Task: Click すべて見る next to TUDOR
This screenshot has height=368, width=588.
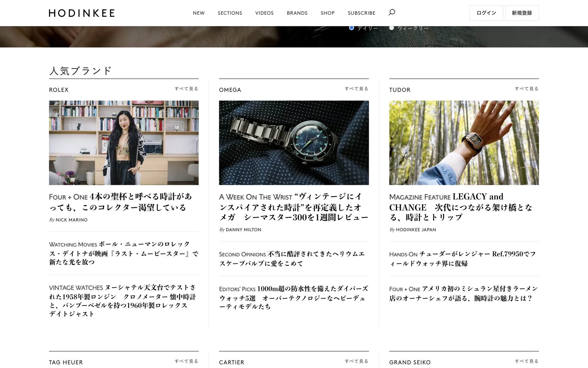Action: point(526,89)
